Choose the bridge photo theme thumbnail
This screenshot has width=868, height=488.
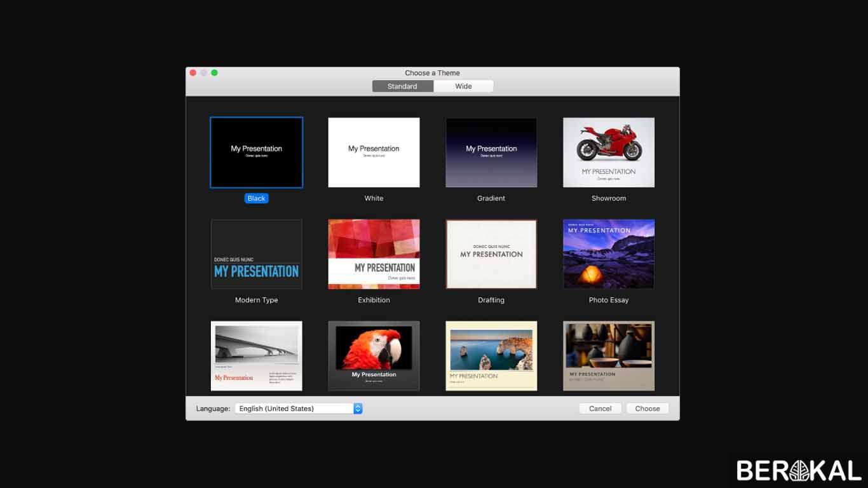(x=256, y=356)
